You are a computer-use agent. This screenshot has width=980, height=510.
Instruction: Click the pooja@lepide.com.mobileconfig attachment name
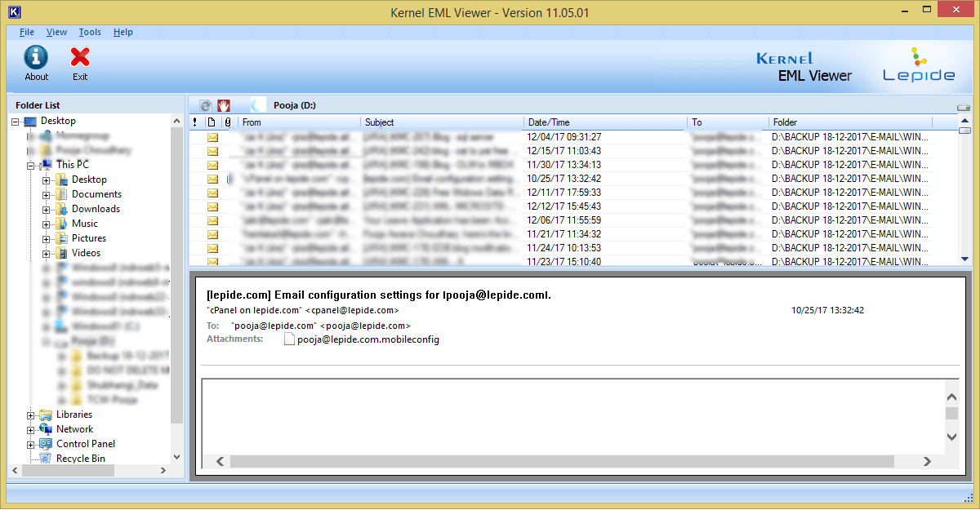368,339
